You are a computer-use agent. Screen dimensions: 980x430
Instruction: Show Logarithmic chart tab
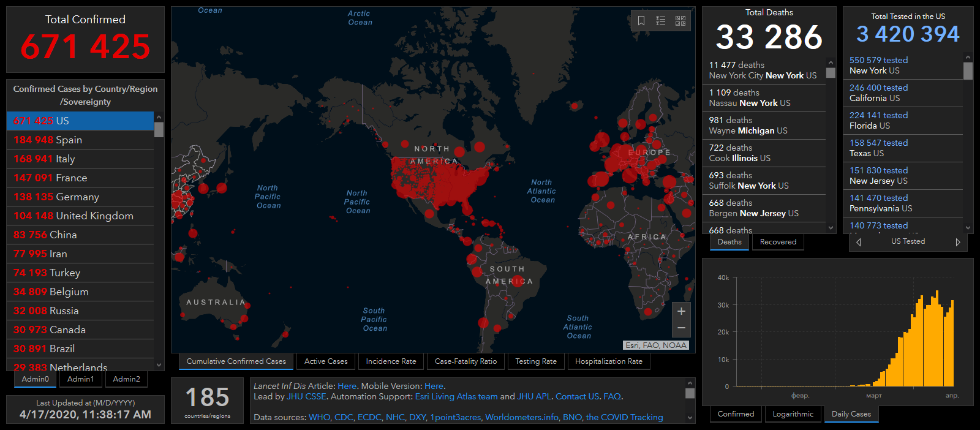click(793, 414)
